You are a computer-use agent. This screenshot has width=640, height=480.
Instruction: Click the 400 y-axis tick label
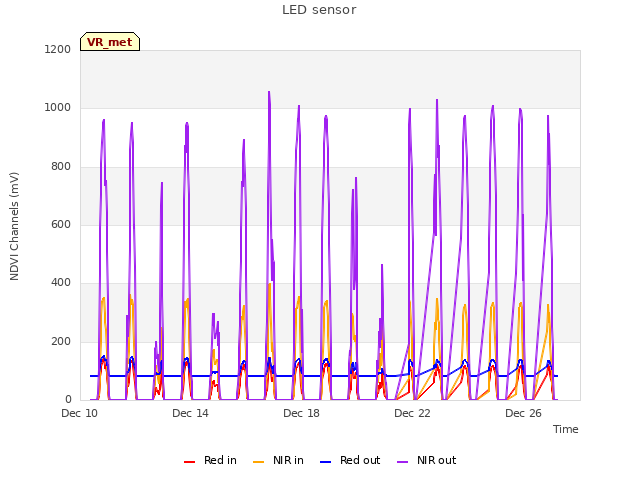(x=61, y=282)
